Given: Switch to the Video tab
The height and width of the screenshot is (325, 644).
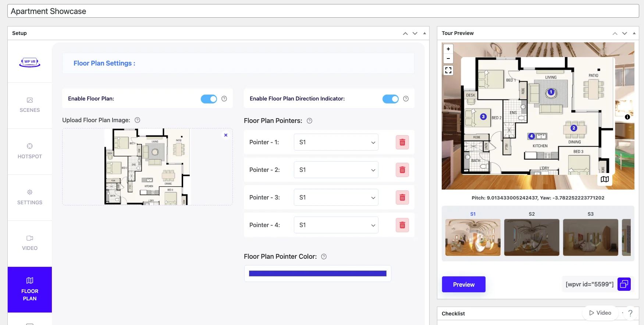Looking at the screenshot, I should [30, 244].
